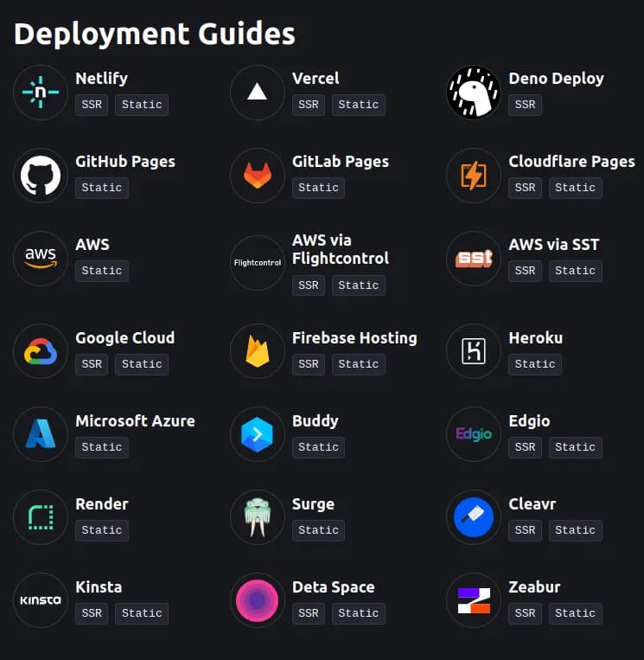Open the Cloudflare Pages guide title
Viewport: 644px width, 660px height.
click(x=571, y=161)
